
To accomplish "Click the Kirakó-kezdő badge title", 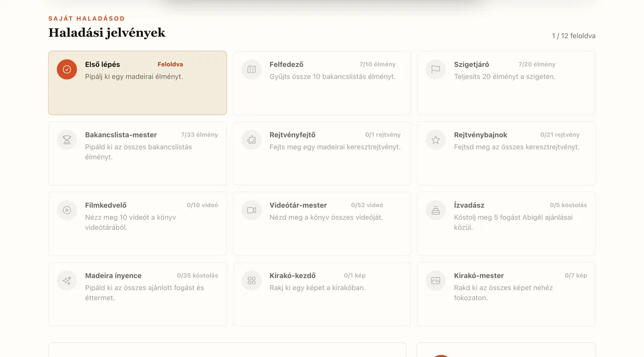I will click(292, 276).
